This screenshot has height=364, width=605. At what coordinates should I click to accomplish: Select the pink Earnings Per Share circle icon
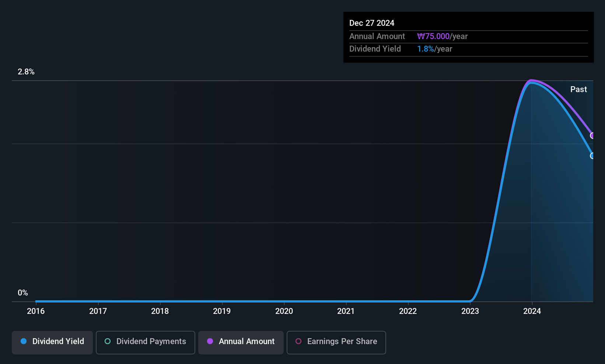(299, 342)
